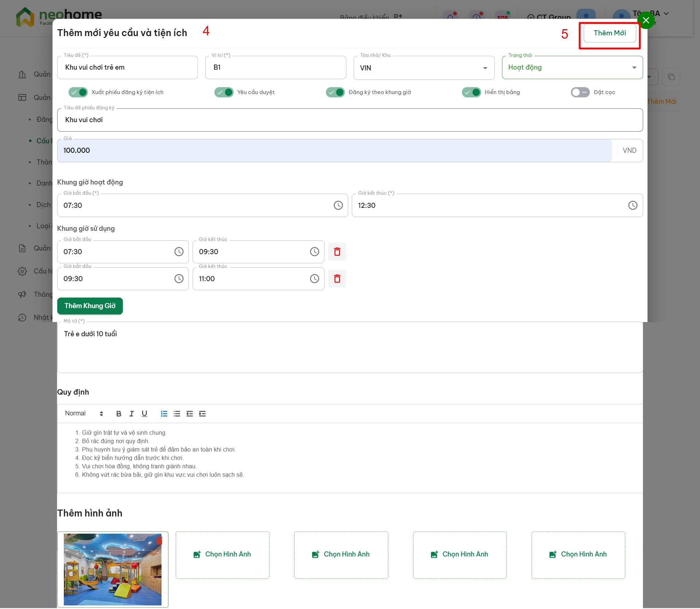Click the clock icon for end time 11:00
Viewport: 700px width, 609px height.
click(x=314, y=279)
